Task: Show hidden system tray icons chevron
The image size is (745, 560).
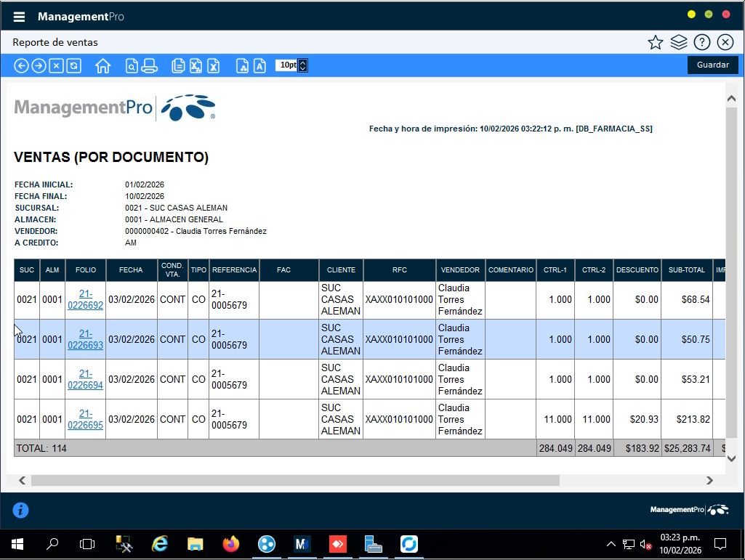Action: point(611,544)
